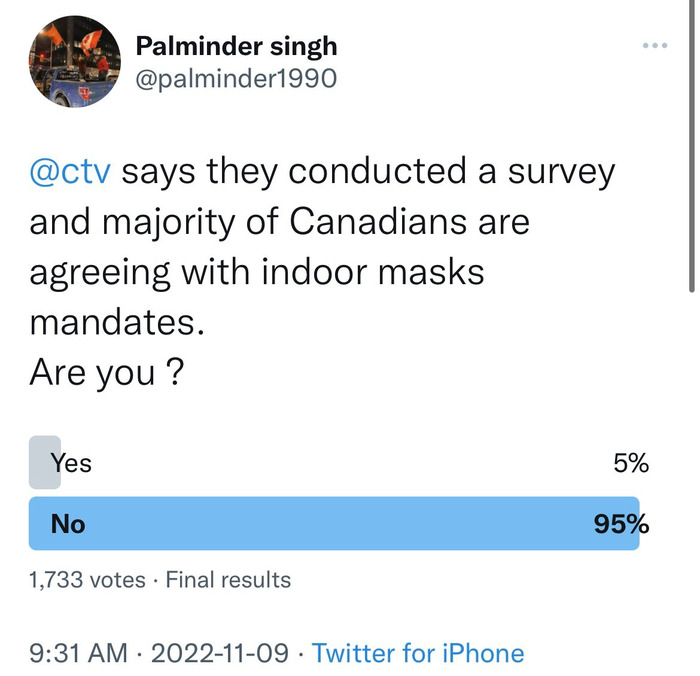Open the three-dot more options menu
This screenshot has width=700, height=676.
(x=654, y=46)
